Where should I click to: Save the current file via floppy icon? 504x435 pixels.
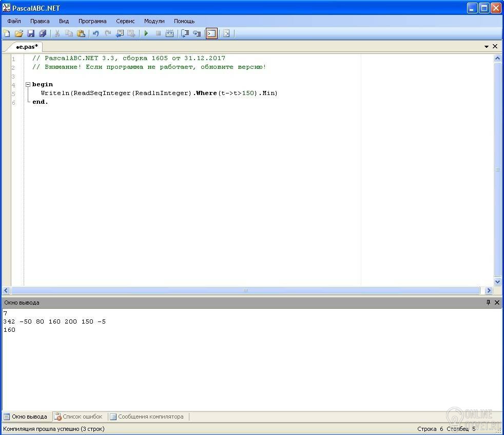31,33
